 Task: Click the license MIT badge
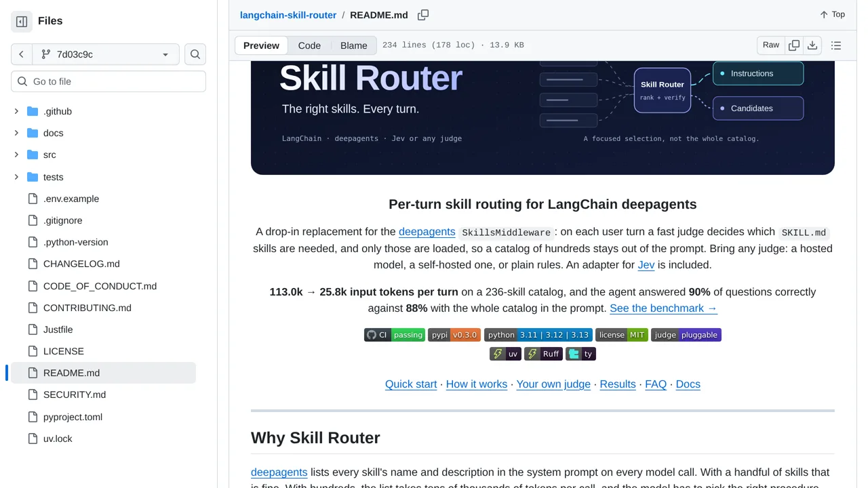pos(622,335)
